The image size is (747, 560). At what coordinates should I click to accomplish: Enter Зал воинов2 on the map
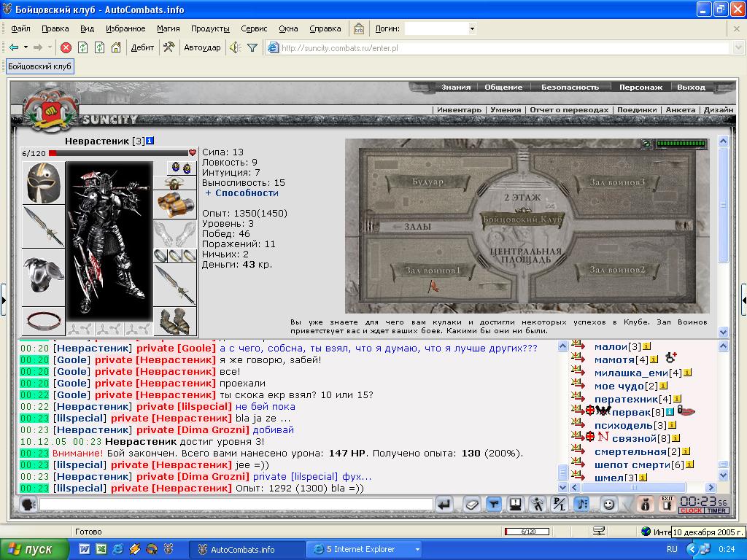coord(617,270)
